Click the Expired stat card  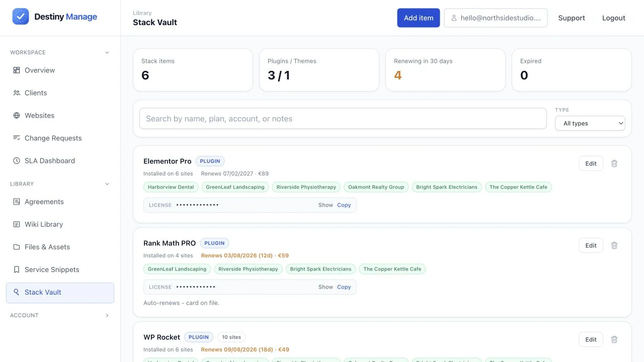click(572, 70)
